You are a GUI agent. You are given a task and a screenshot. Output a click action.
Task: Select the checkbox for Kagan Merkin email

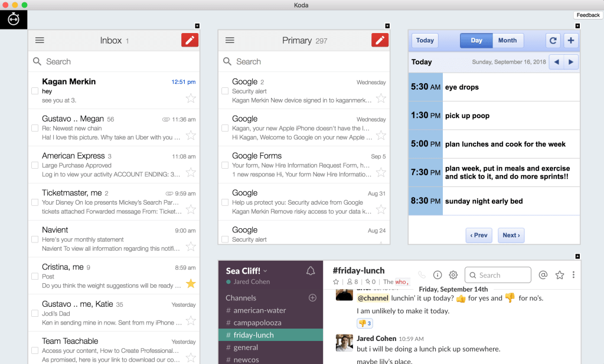pos(35,91)
